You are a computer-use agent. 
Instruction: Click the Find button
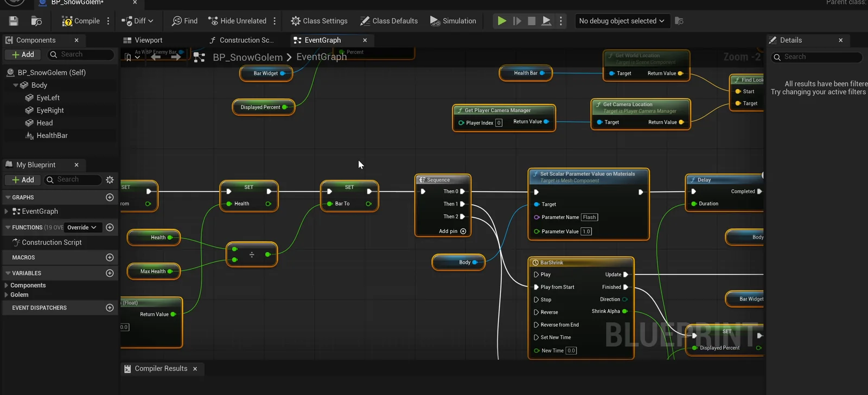(x=184, y=21)
